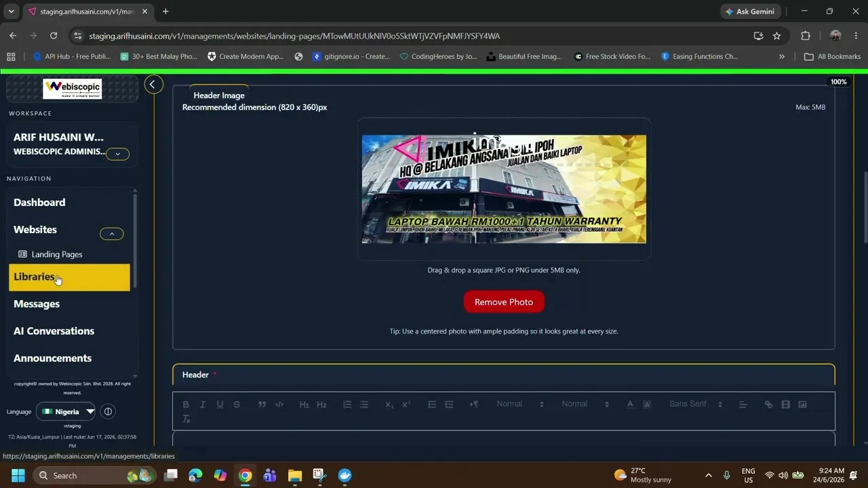Open the second Normal heading dropdown
This screenshot has height=488, width=868.
pos(585,404)
